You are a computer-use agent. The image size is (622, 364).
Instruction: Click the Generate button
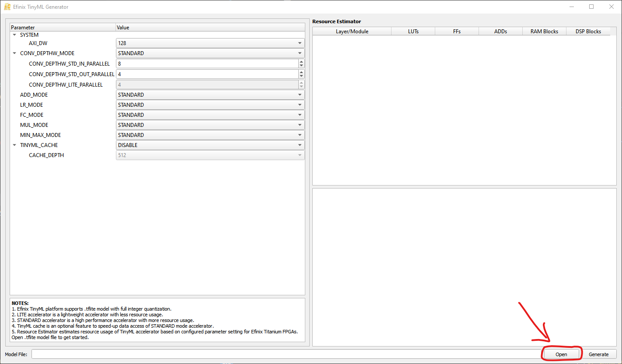598,354
